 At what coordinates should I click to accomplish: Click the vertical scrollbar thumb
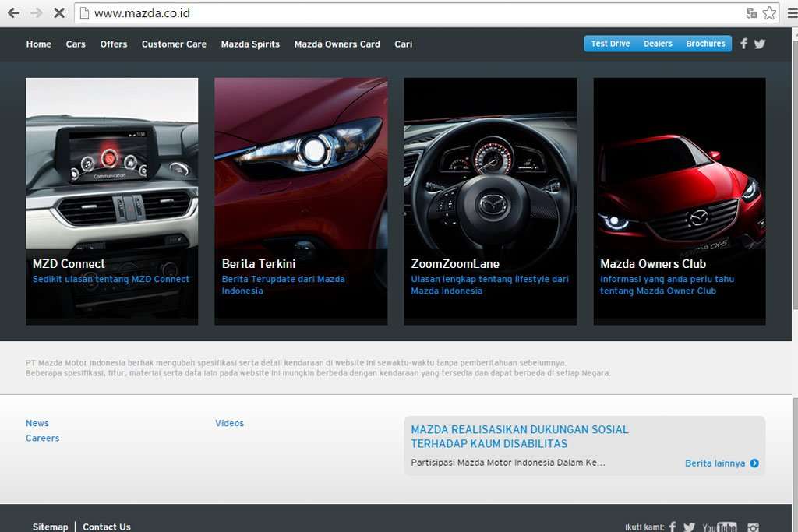(795, 174)
